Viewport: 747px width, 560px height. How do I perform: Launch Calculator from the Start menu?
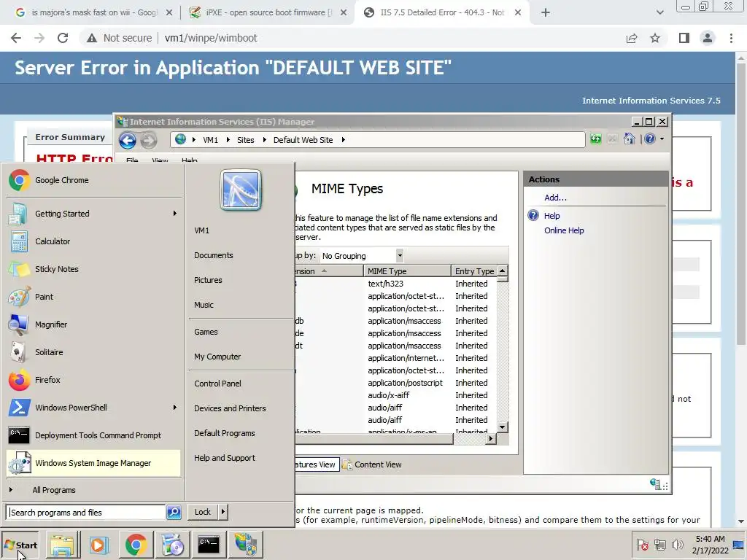(94, 241)
